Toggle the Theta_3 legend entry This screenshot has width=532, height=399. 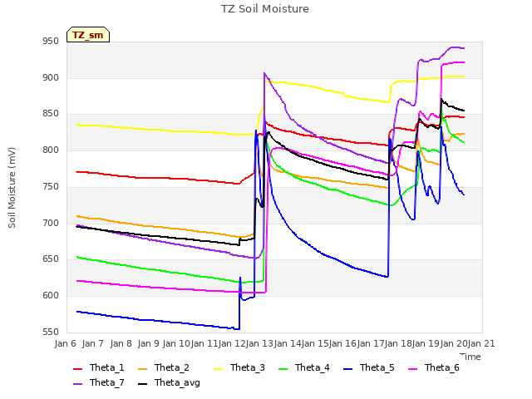[x=239, y=367]
